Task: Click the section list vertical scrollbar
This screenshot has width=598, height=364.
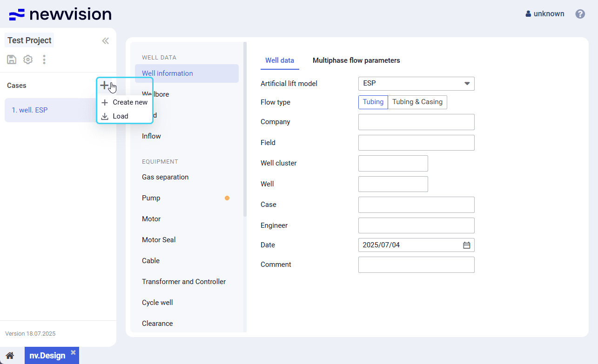Action: tap(245, 130)
